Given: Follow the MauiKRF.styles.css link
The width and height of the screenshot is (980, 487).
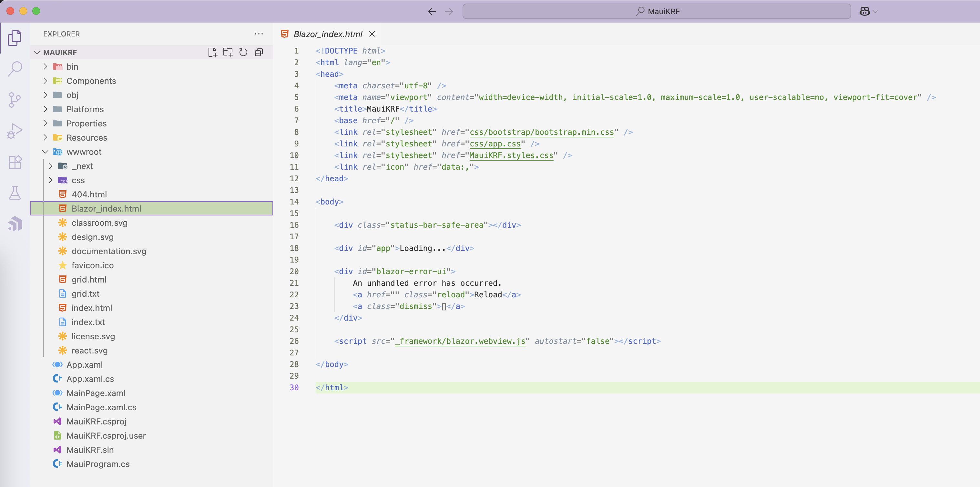Looking at the screenshot, I should [511, 155].
